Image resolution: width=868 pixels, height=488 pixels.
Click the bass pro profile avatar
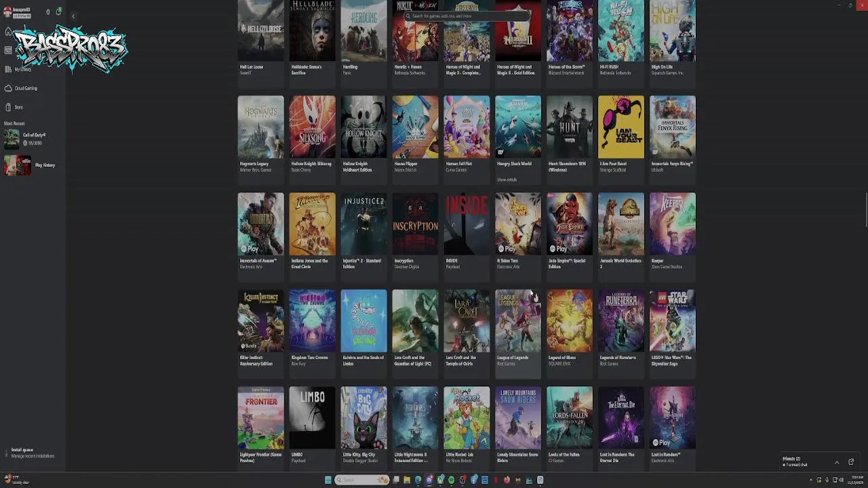click(7, 12)
